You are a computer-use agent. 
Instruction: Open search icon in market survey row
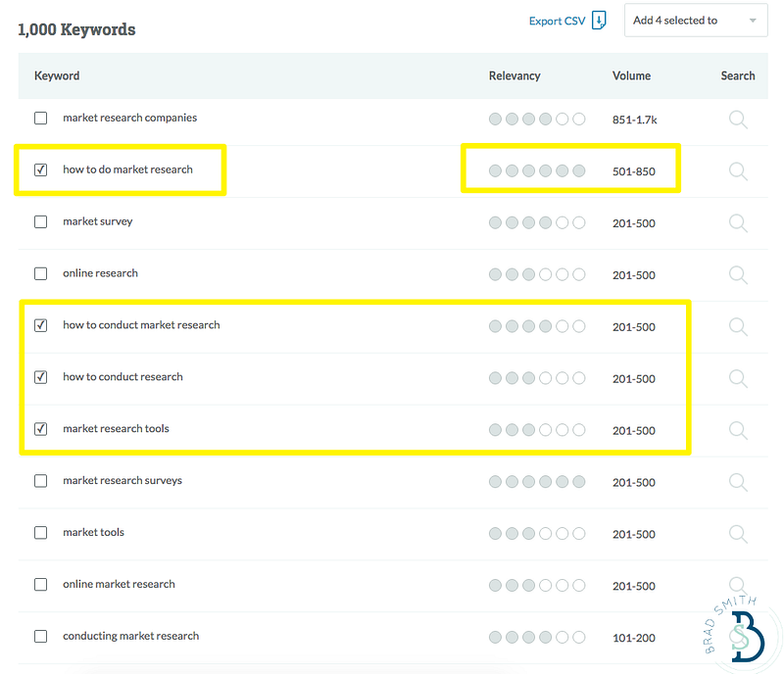point(738,223)
